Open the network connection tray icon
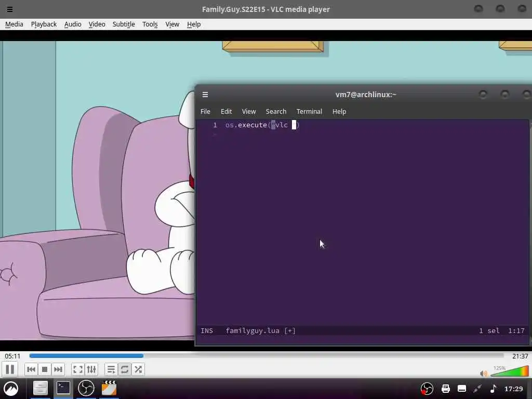532x399 pixels. 477,389
